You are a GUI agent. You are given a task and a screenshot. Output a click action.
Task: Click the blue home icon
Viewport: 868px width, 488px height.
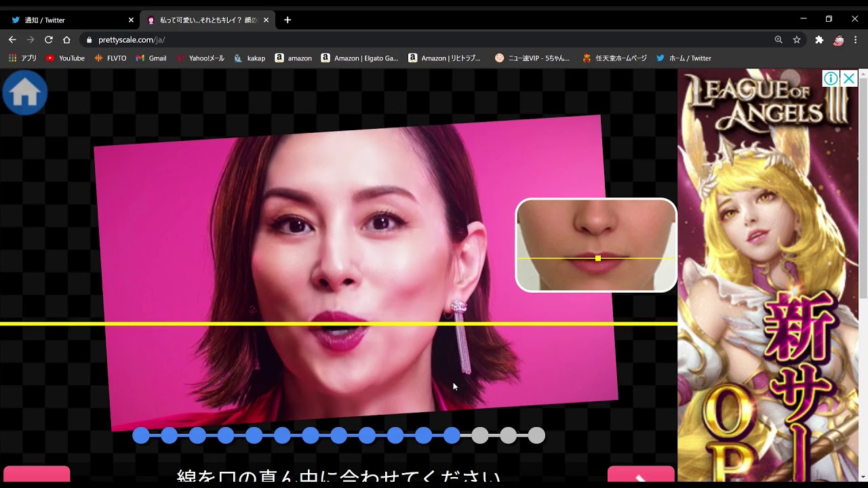tap(25, 93)
